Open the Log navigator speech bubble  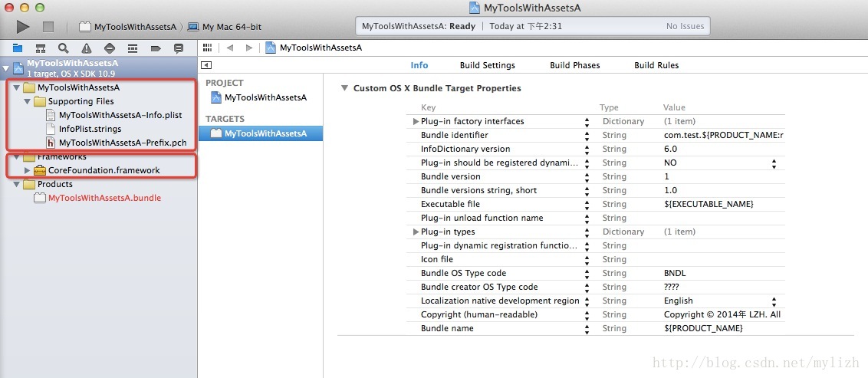pyautogui.click(x=178, y=48)
